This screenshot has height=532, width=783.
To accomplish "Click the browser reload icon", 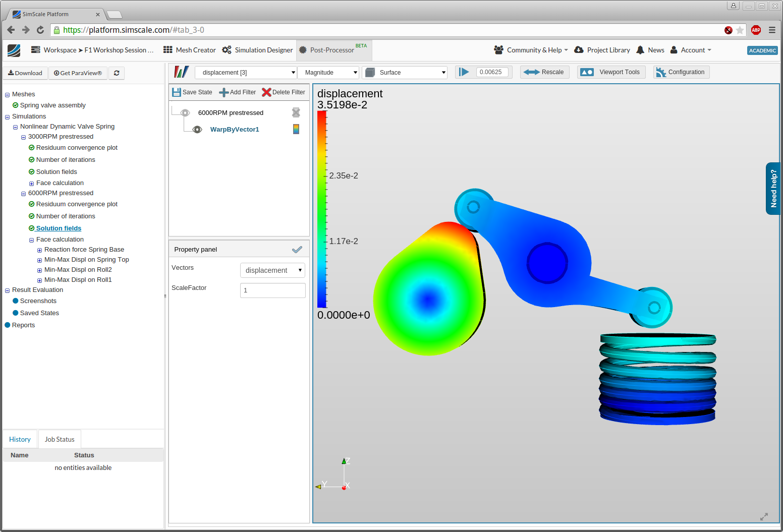I will coord(40,30).
